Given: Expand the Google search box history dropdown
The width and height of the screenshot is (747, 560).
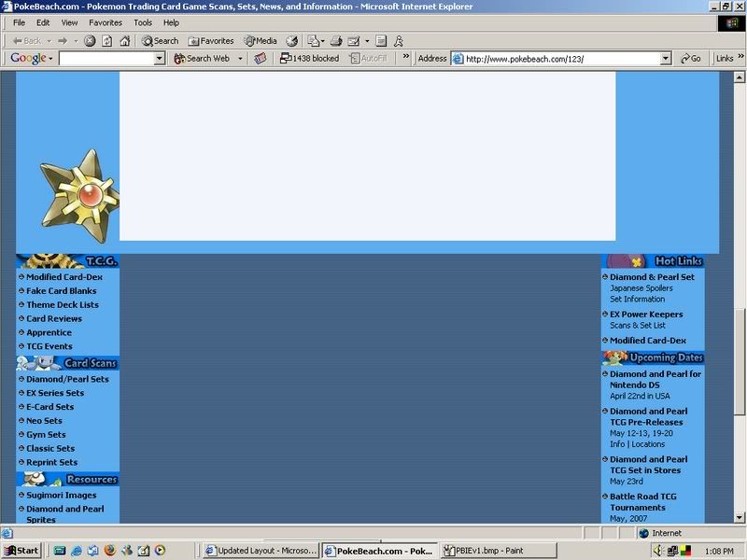Looking at the screenshot, I should coord(160,59).
